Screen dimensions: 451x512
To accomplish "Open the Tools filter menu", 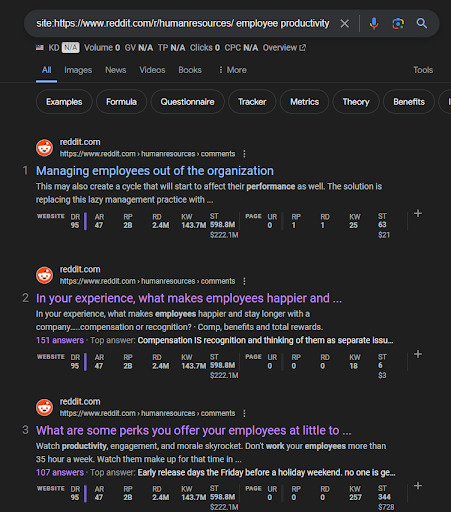I will pyautogui.click(x=423, y=70).
